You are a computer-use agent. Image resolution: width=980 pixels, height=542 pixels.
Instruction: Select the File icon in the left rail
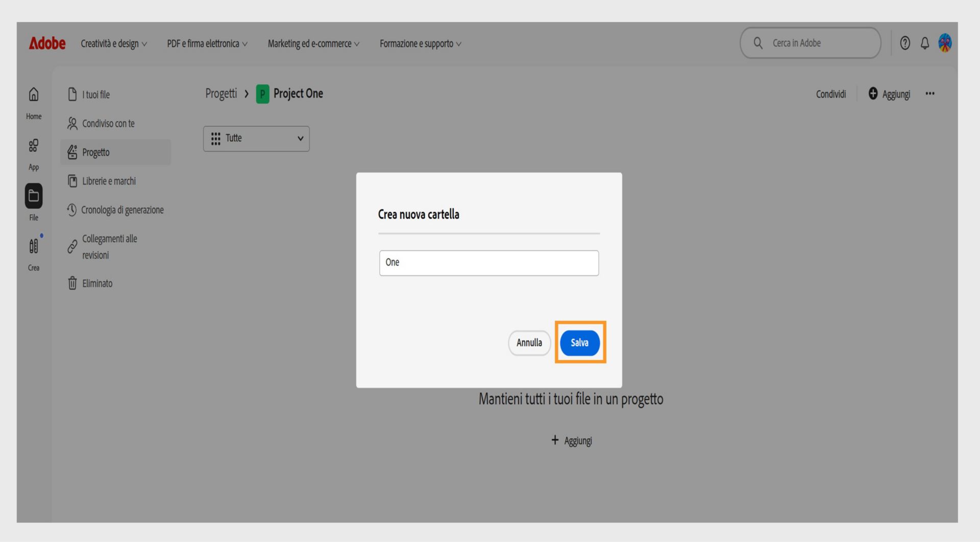(x=33, y=197)
